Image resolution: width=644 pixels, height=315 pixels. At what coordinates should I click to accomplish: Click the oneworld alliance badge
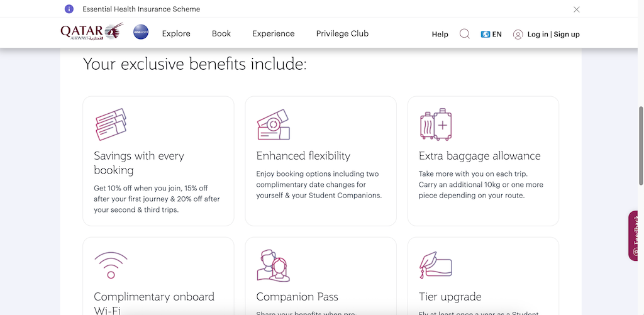coord(141,32)
